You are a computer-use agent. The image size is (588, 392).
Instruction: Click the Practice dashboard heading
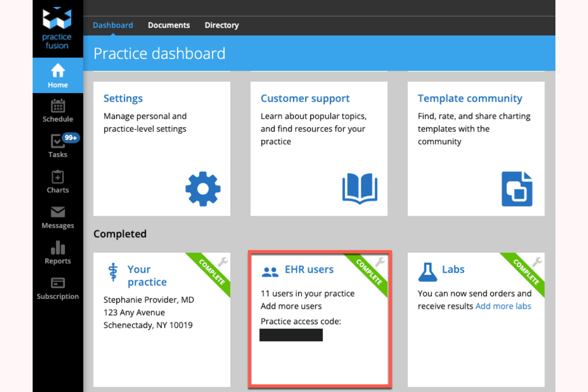click(x=159, y=53)
